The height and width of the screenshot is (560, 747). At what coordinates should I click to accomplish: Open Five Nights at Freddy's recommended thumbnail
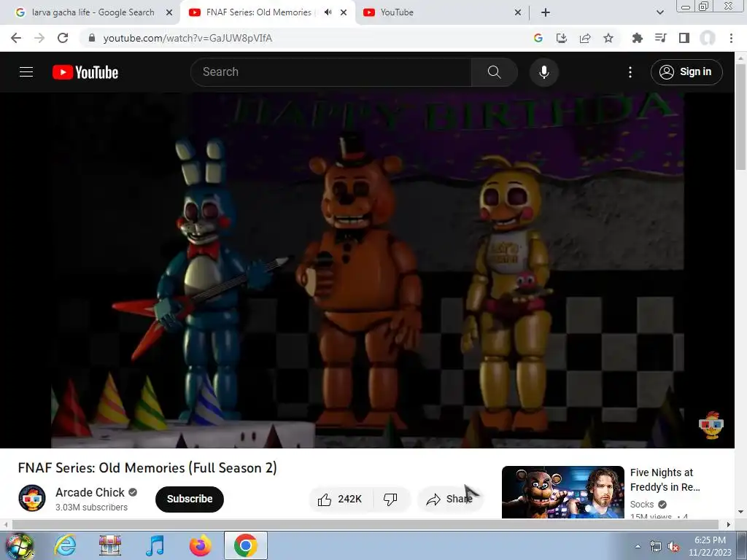(x=562, y=491)
